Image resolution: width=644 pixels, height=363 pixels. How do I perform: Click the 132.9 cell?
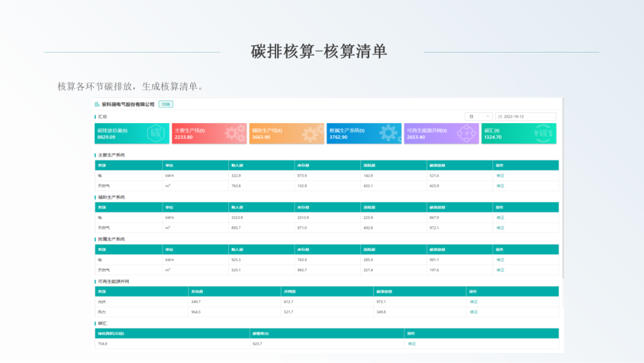click(302, 186)
